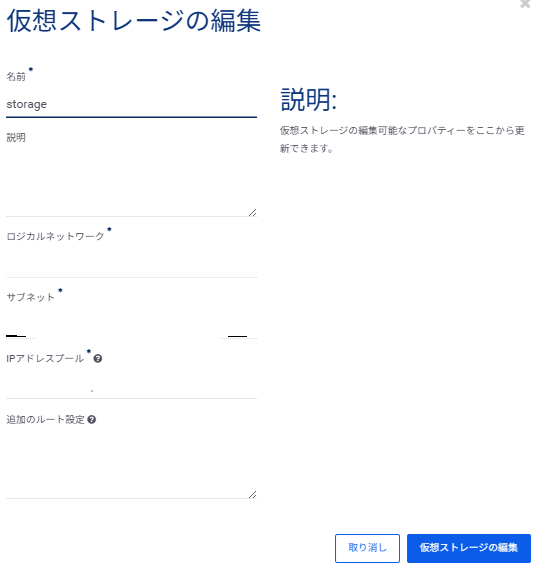Click the 名前 field containing storage
This screenshot has height=571, width=539.
(131, 105)
